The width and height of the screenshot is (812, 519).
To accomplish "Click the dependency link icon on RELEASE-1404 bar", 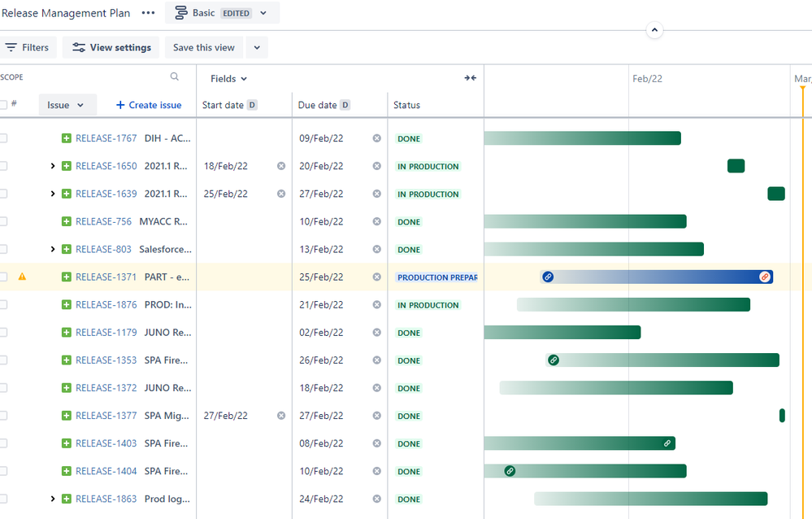I will click(510, 471).
